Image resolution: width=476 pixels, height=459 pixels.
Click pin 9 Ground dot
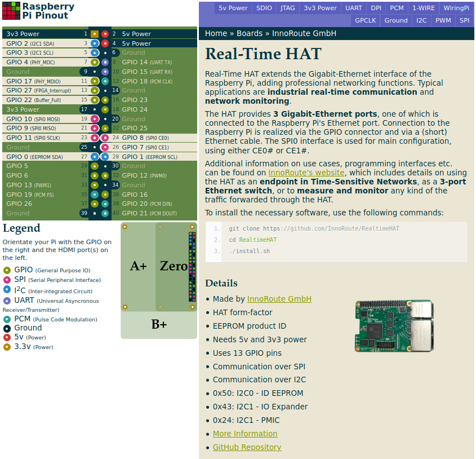(95, 72)
